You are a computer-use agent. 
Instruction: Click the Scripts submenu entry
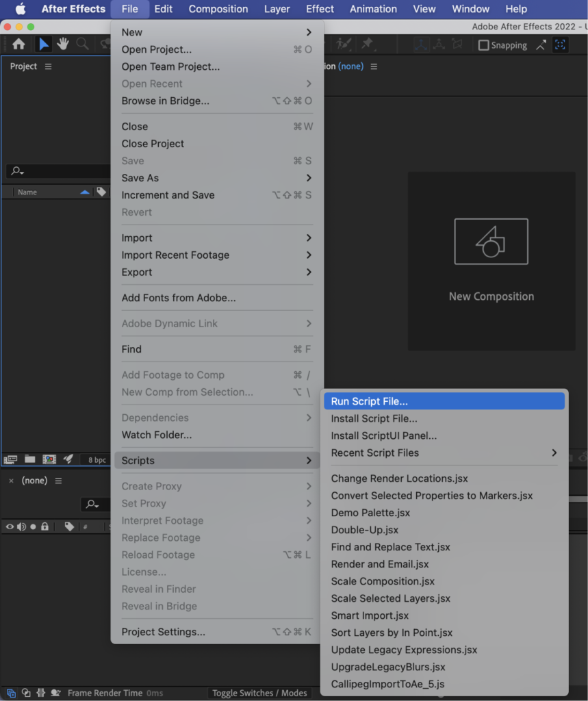point(217,461)
